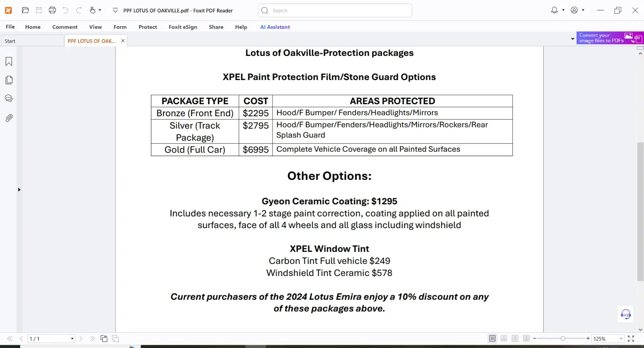Click the zoom slider handle
This screenshot has width=644, height=348.
tap(563, 339)
